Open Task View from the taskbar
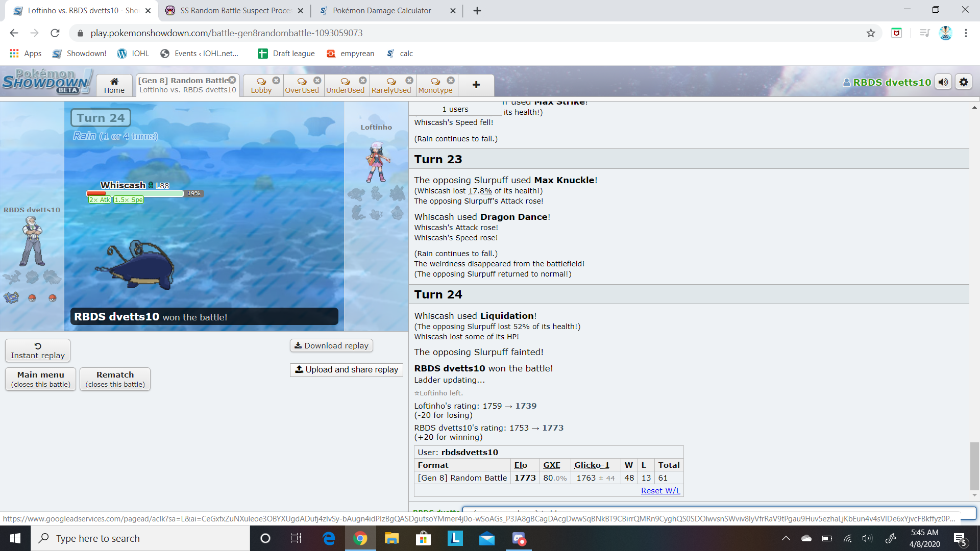Viewport: 980px width, 551px height. coord(296,538)
